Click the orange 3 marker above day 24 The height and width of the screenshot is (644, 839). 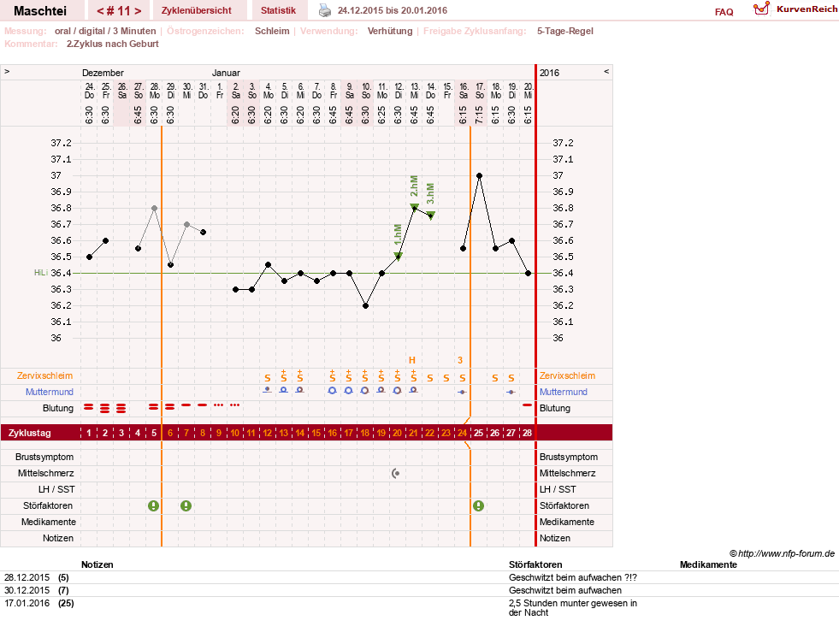click(460, 361)
